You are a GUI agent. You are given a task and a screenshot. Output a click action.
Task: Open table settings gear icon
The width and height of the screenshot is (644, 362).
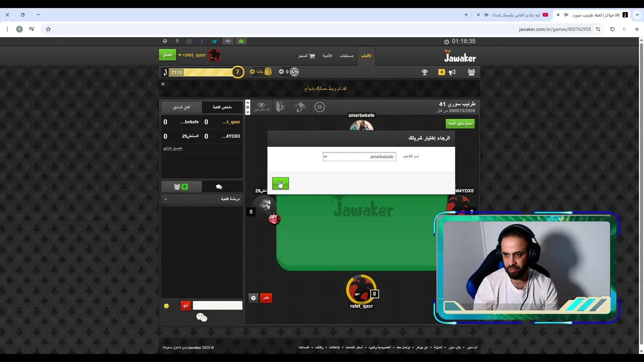click(x=253, y=298)
